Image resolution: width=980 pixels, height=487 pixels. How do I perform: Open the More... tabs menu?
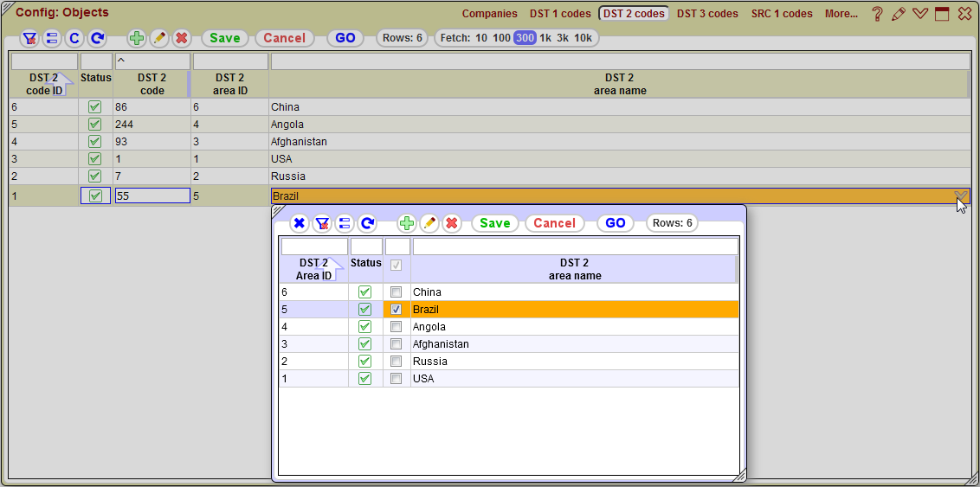[841, 14]
